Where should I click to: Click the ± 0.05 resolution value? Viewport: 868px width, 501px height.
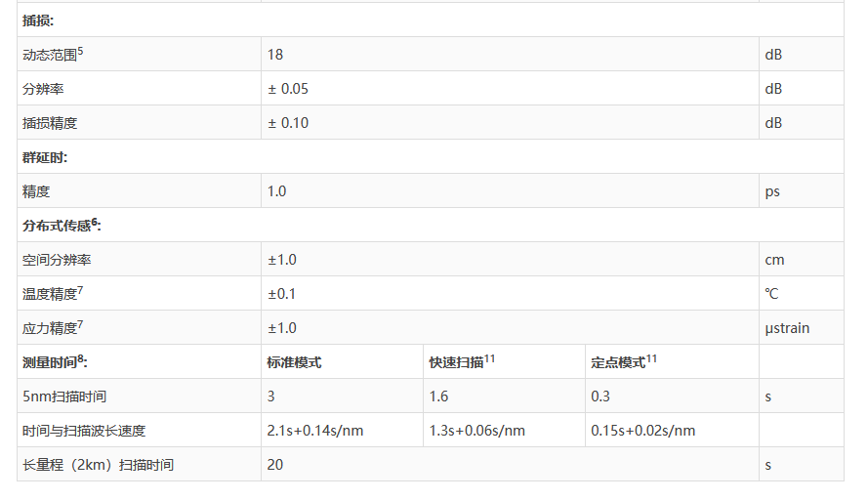tap(288, 89)
